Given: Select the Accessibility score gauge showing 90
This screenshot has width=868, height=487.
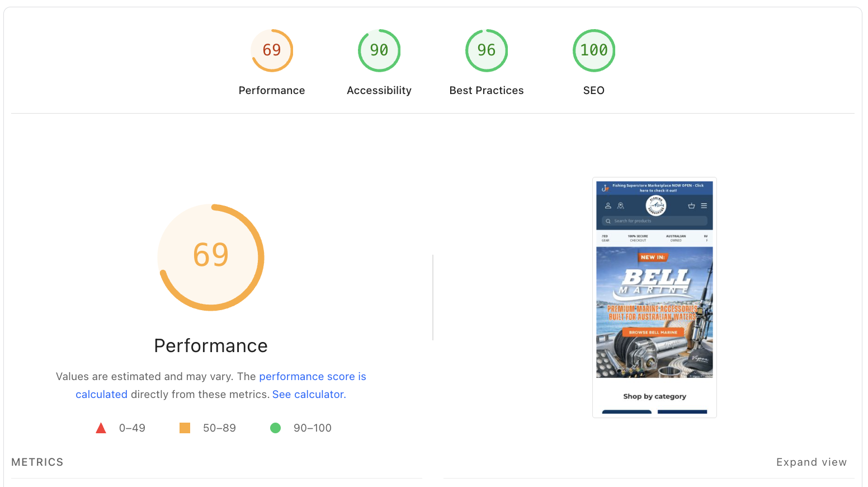Looking at the screenshot, I should click(379, 51).
